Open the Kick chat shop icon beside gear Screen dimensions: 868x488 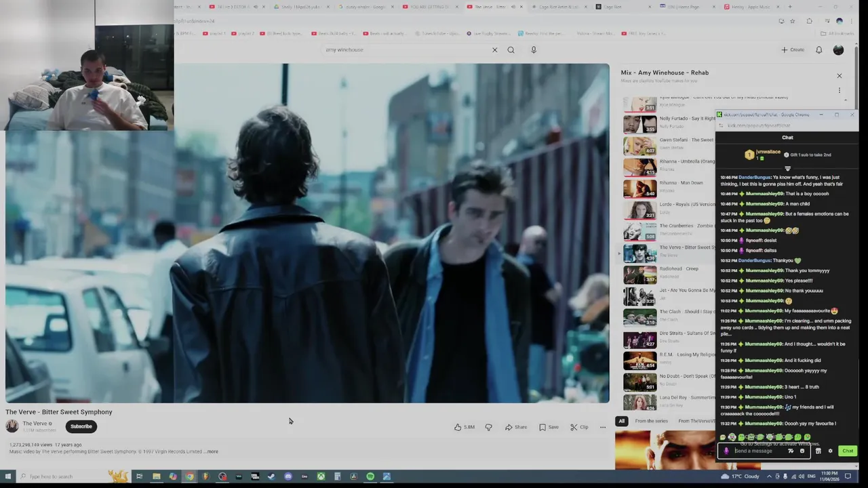[x=818, y=451]
